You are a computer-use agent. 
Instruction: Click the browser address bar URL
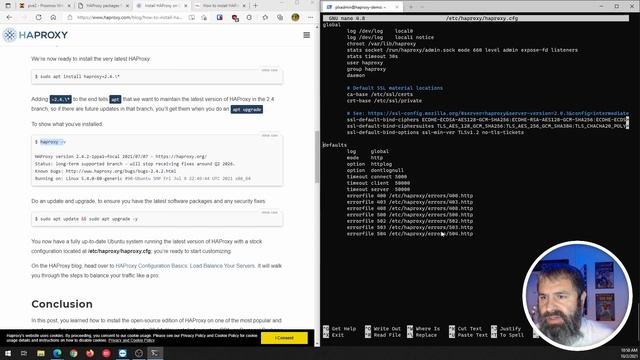click(x=129, y=18)
